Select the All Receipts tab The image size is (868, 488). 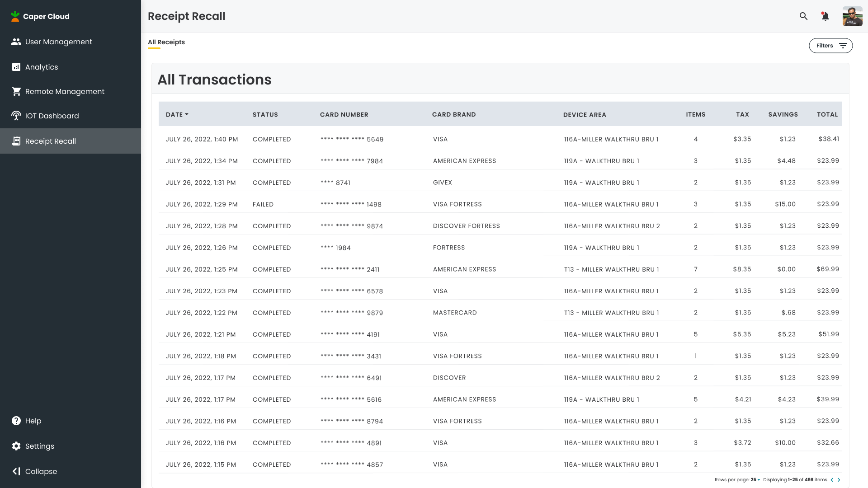[x=166, y=42]
